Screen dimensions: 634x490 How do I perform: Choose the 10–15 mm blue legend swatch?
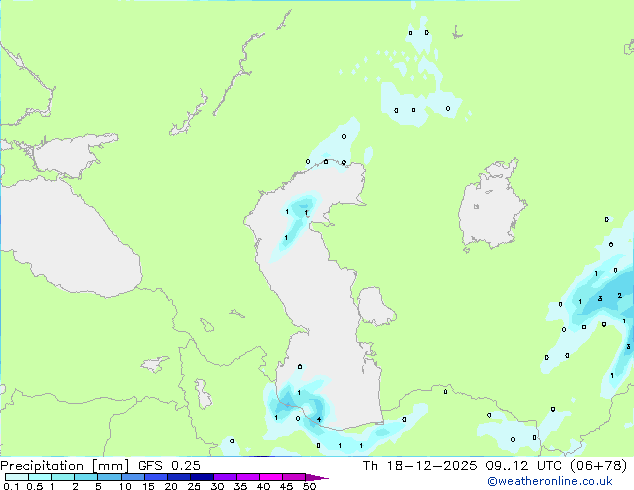tap(133, 477)
